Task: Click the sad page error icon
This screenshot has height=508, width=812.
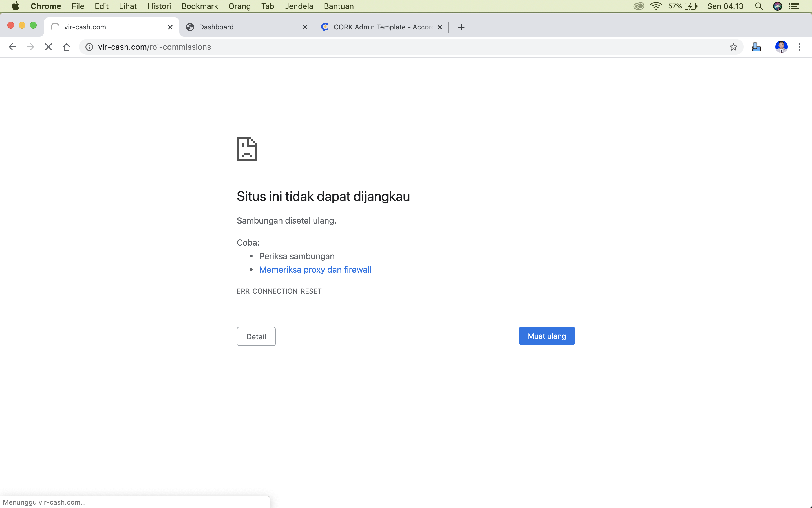Action: coord(247,149)
